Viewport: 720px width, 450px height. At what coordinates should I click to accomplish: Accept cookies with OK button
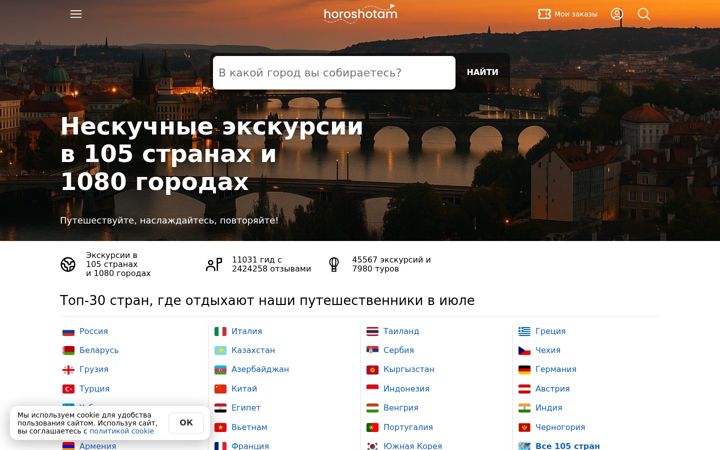click(x=186, y=422)
